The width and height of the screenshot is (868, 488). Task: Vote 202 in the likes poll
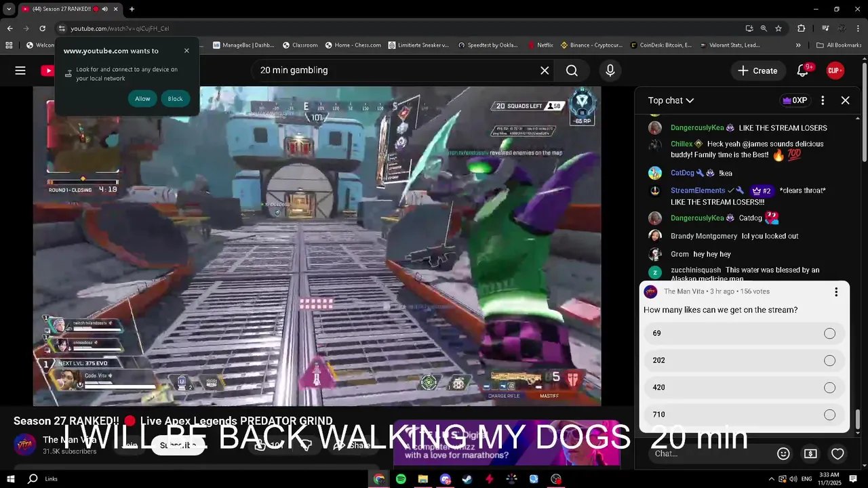[744, 361]
